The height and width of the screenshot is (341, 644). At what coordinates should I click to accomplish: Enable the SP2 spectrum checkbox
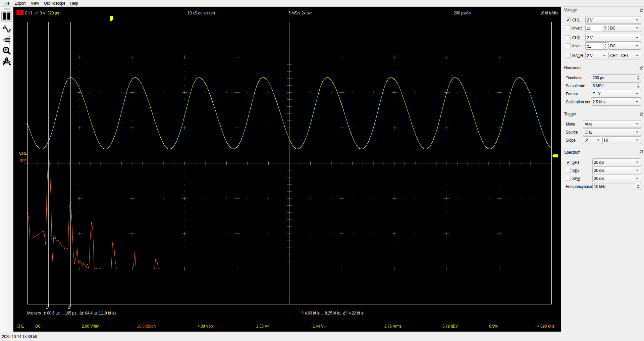[568, 170]
